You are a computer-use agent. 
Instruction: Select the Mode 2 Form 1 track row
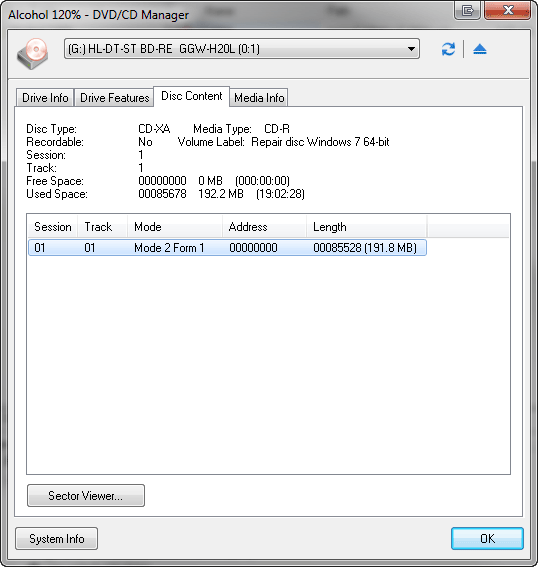tap(227, 248)
